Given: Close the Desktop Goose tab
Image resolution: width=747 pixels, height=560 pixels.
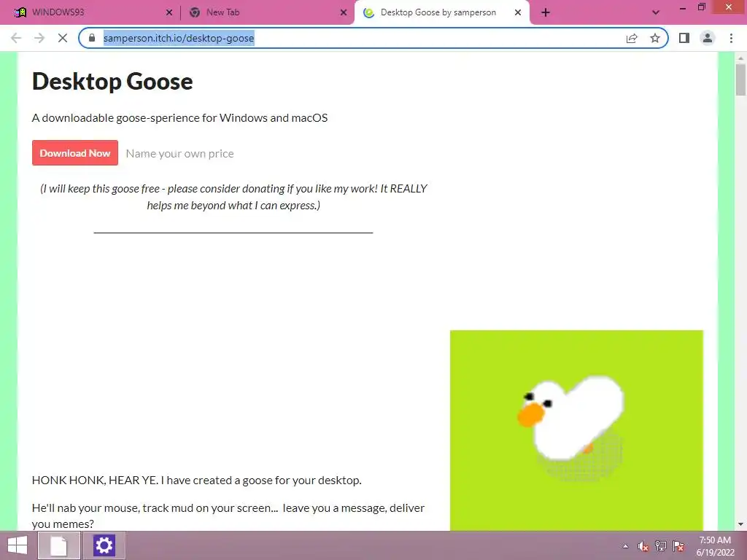Looking at the screenshot, I should tap(518, 12).
